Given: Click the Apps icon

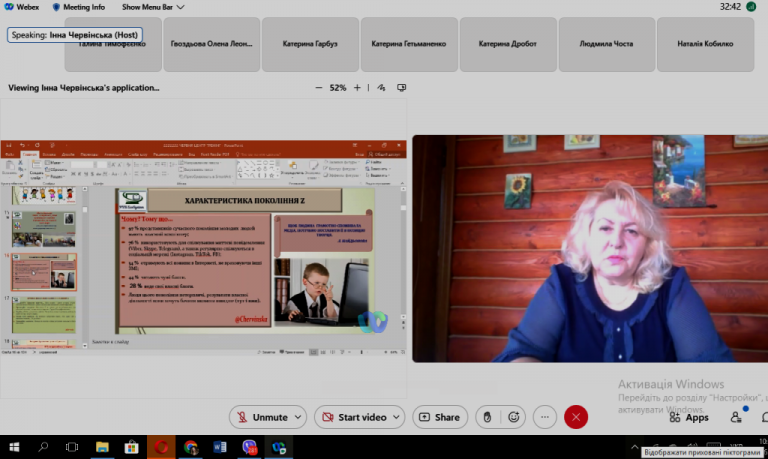Looking at the screenshot, I should click(689, 417).
